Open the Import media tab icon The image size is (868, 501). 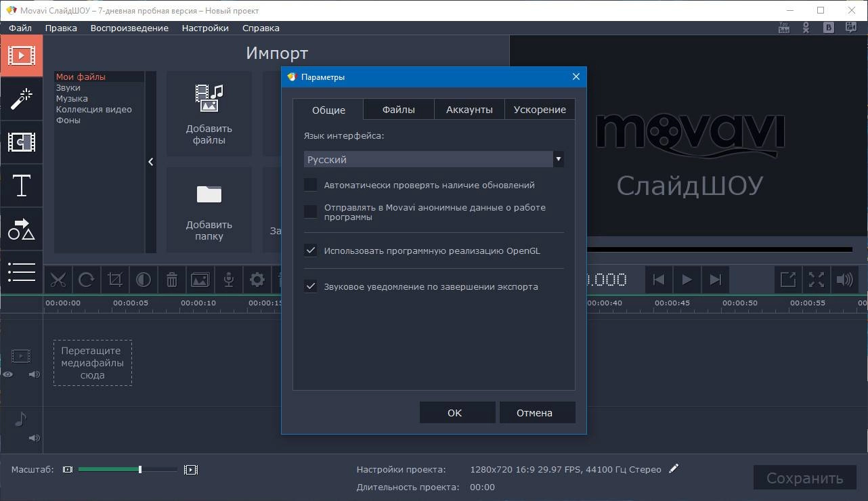pyautogui.click(x=21, y=56)
